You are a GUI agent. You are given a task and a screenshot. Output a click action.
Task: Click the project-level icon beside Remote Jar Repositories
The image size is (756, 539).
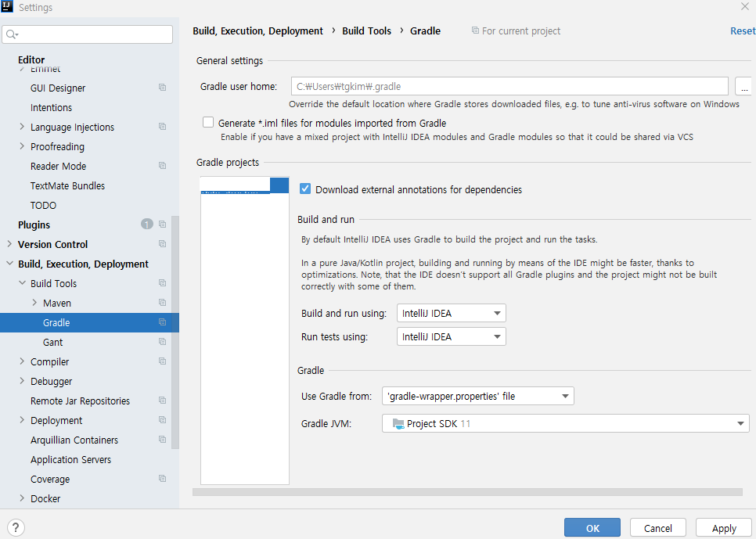[163, 401]
